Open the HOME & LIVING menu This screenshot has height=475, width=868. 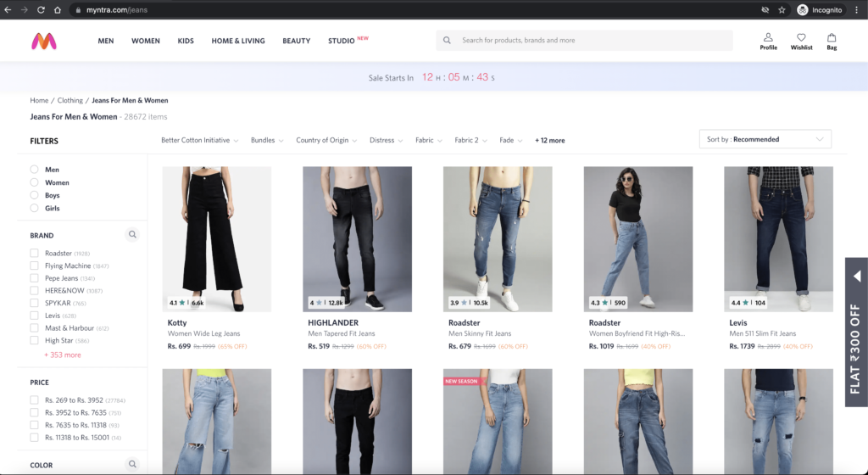(x=238, y=41)
